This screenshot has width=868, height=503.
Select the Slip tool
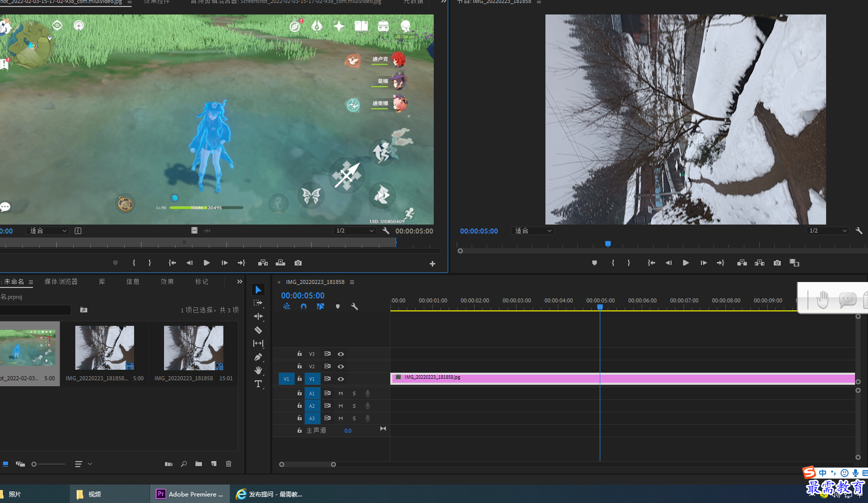click(x=258, y=343)
